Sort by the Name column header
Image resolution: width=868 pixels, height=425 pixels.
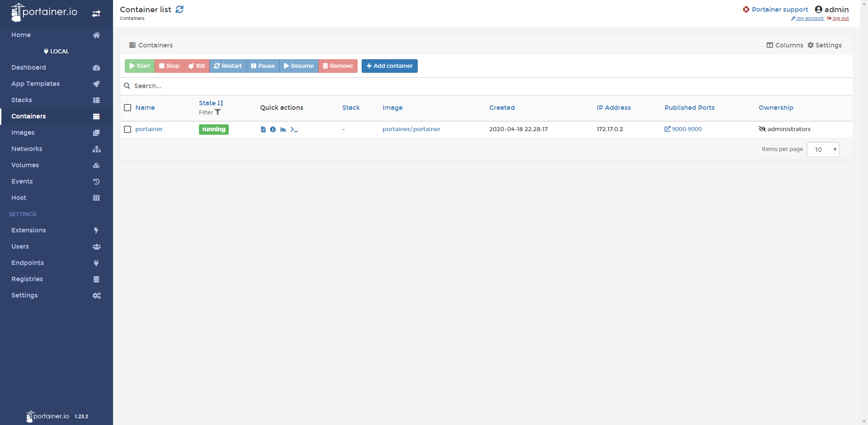coord(145,108)
